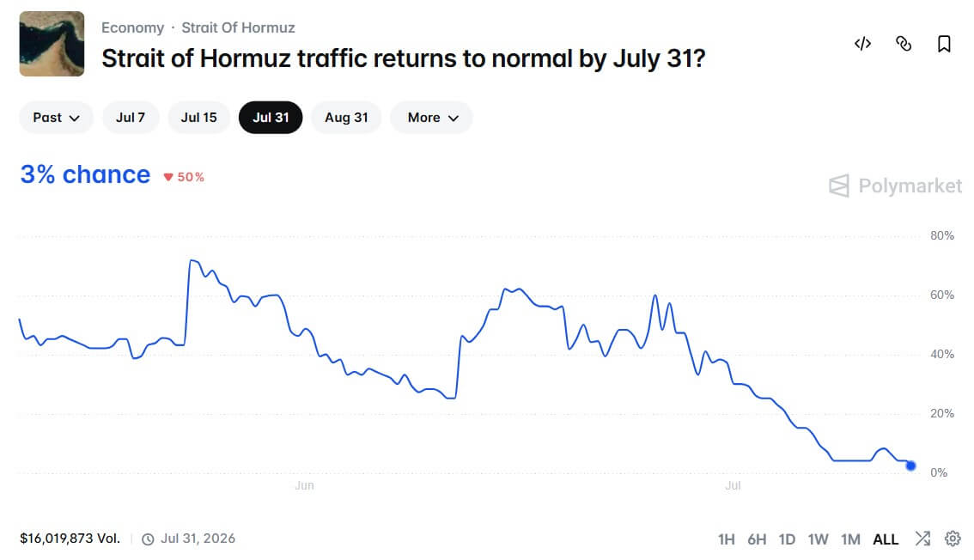974x560 pixels.
Task: Set chart range to ALL
Action: coord(886,539)
